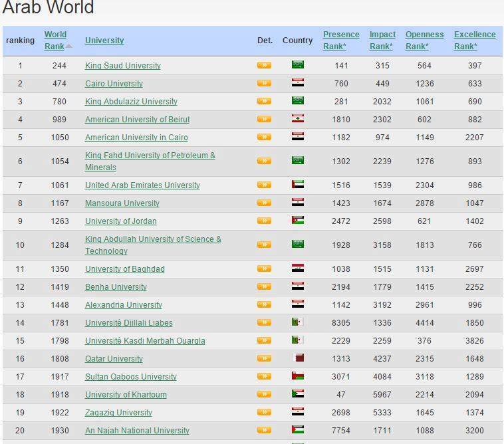Open King Fahd University of Petroleum & Minerals link
The width and height of the screenshot is (504, 444).
click(150, 162)
